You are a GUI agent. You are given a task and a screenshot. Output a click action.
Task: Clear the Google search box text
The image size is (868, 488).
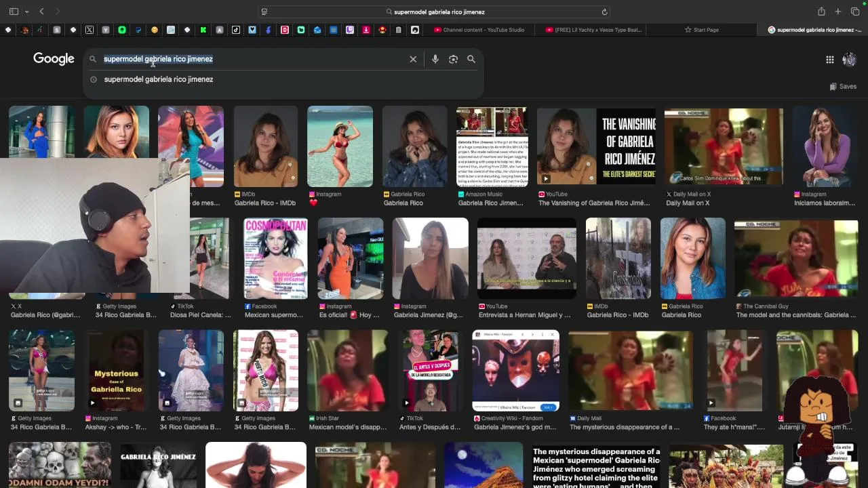413,59
